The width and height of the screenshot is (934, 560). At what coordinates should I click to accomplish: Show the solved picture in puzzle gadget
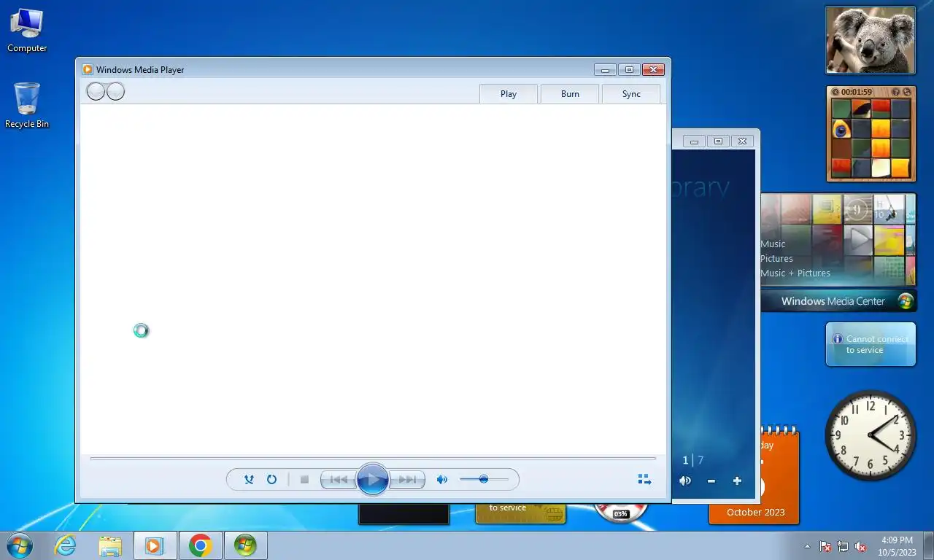[896, 93]
